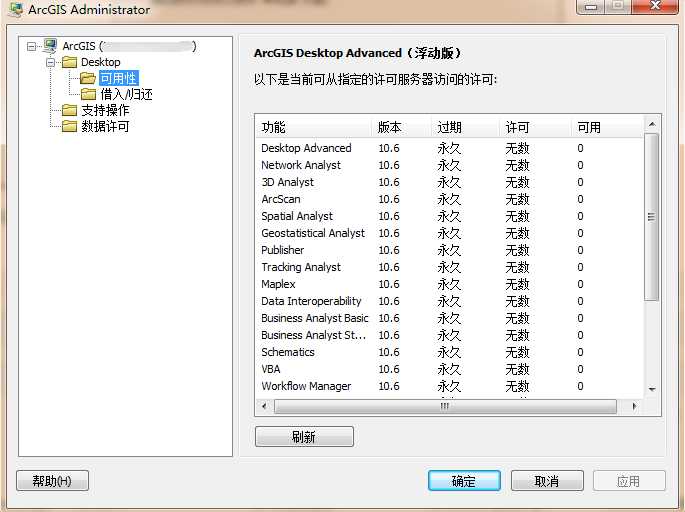Image resolution: width=685 pixels, height=512 pixels.
Task: Minimize the ArcGIS Administrator window
Action: click(x=591, y=7)
